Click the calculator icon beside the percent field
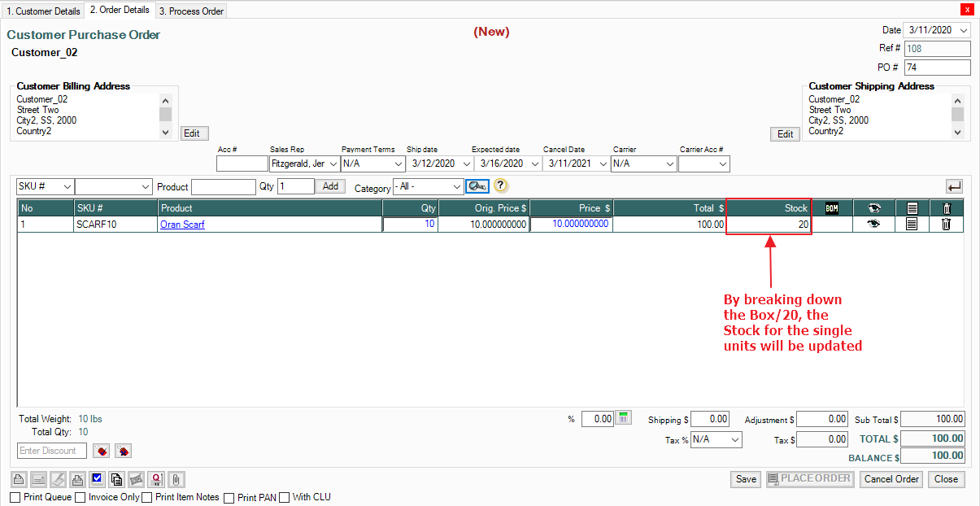The image size is (980, 506). 625,418
